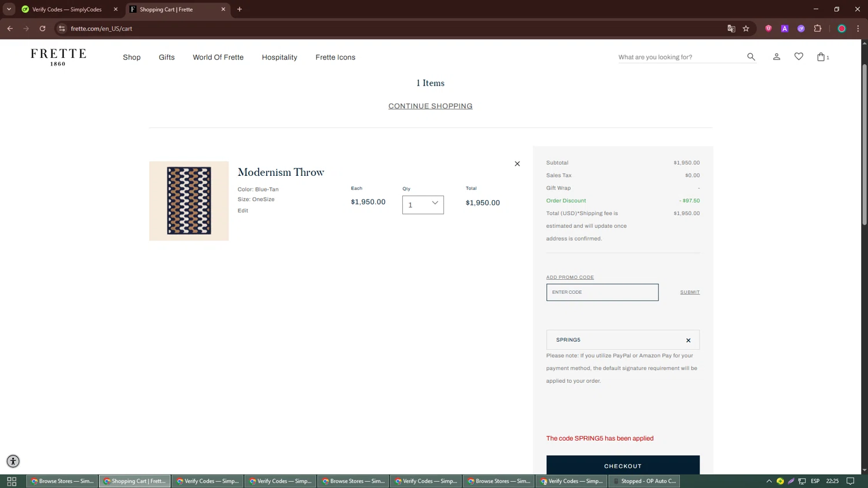868x488 pixels.
Task: Click the 'The code SPRING5 has been applied' message
Action: coord(599,438)
